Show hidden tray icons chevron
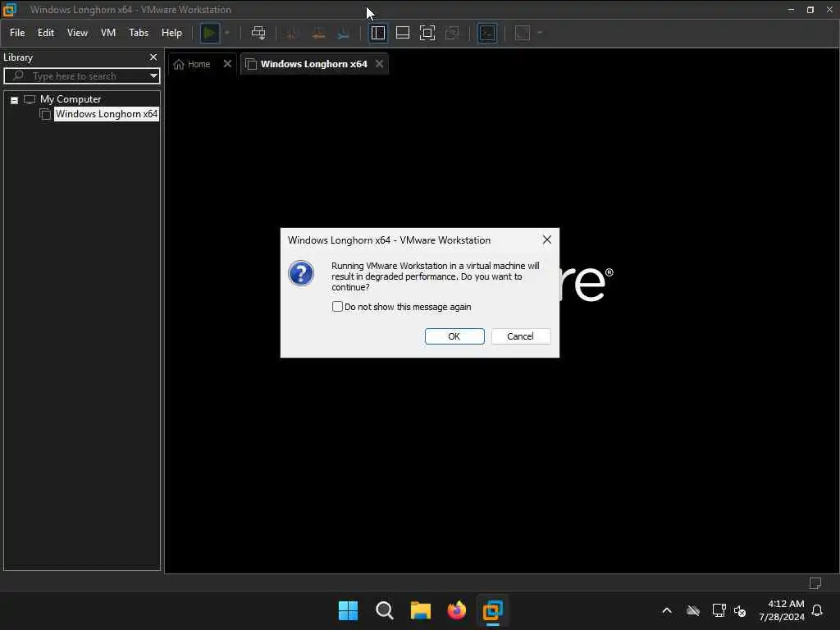Image resolution: width=840 pixels, height=630 pixels. pyautogui.click(x=667, y=610)
